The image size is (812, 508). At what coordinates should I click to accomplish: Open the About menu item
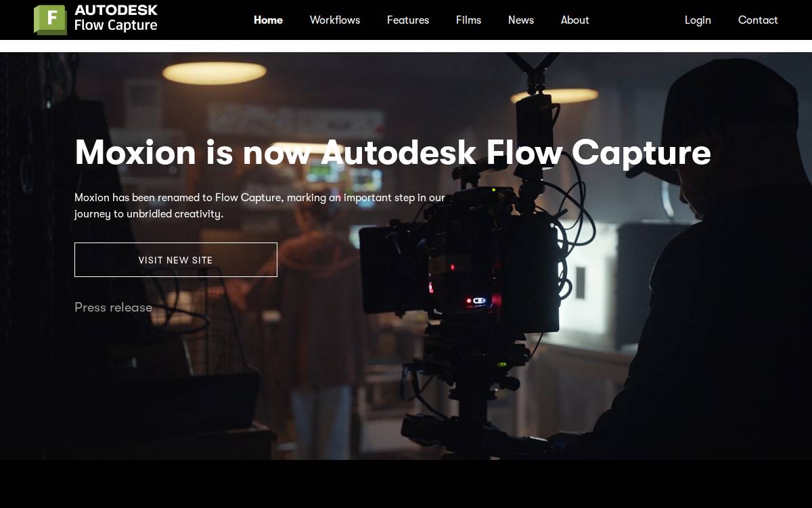[x=575, y=20]
